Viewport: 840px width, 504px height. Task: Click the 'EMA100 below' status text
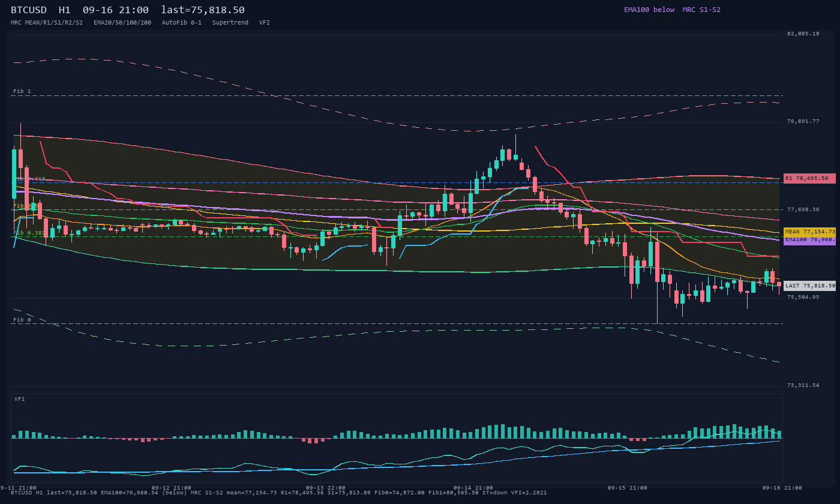(649, 10)
